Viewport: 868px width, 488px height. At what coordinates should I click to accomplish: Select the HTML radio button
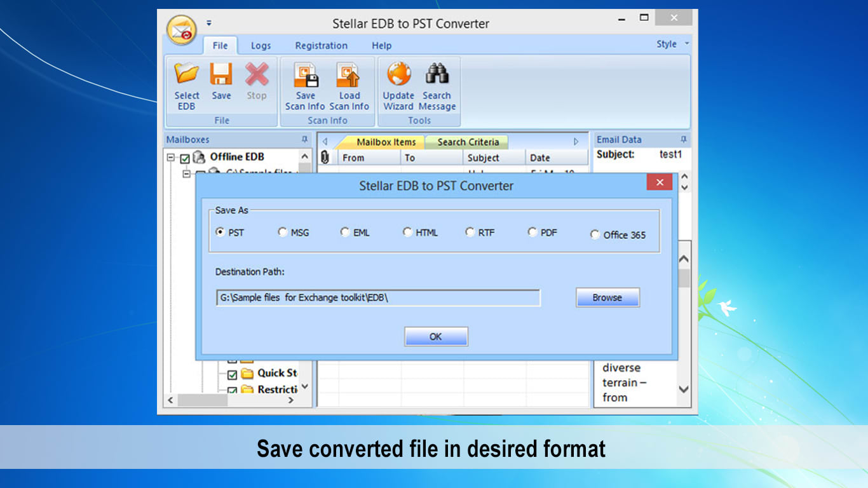(x=408, y=232)
